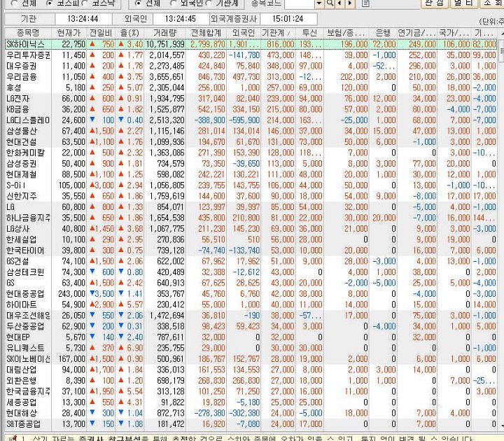Click the magnifier search icon beside stock code
This screenshot has width=504, height=441.
pyautogui.click(x=330, y=3)
